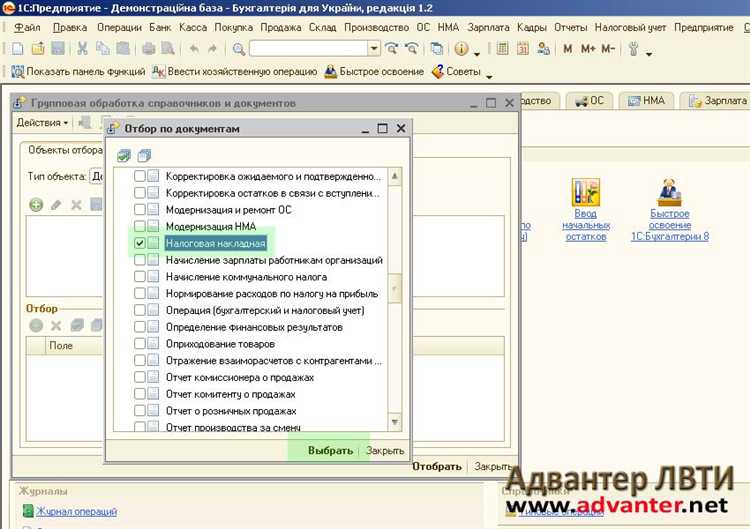Click the check-all icon in the filter dialog
Viewport: 750px width, 529px height.
pyautogui.click(x=124, y=155)
